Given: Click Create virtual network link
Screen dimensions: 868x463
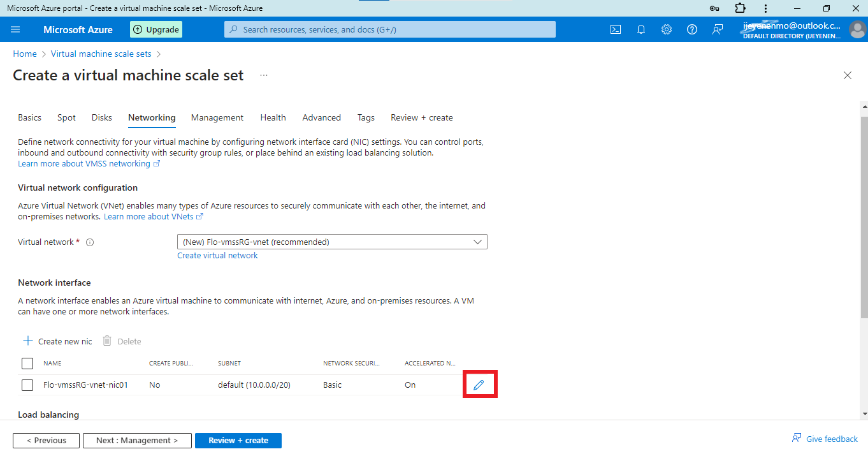Looking at the screenshot, I should click(x=217, y=255).
